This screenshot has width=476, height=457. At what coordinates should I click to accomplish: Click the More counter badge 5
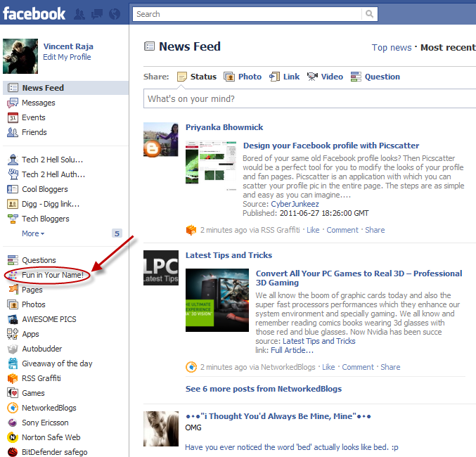click(117, 233)
